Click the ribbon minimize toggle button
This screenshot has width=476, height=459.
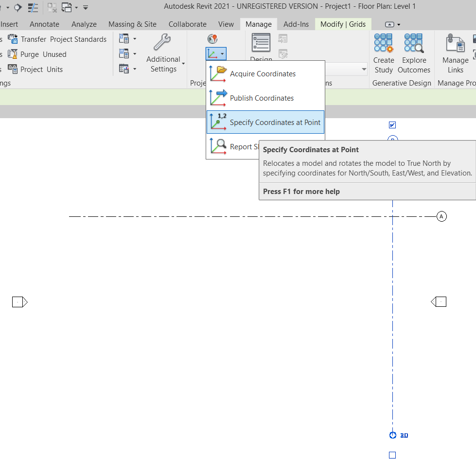click(389, 25)
